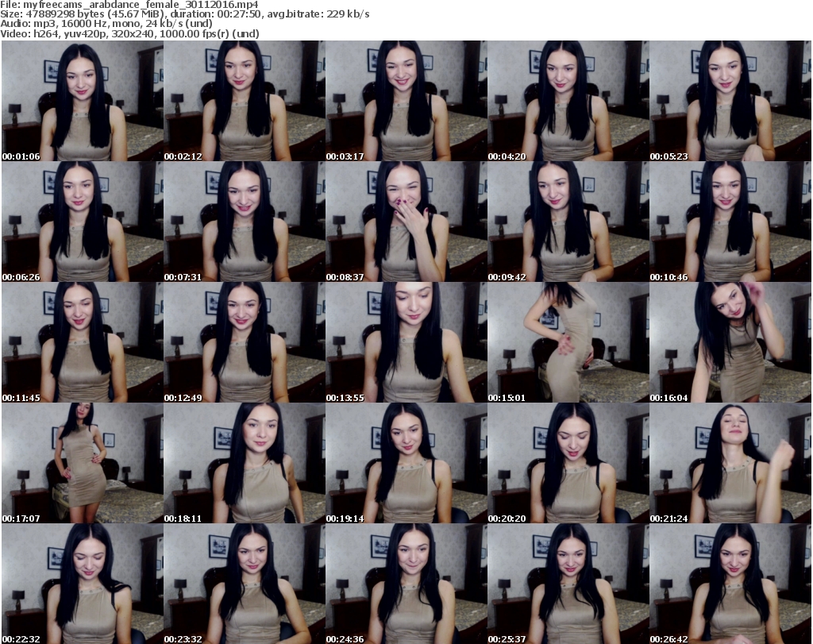813x644 pixels.
Task: Select the thumbnail stamped 00:02:12
Action: (x=245, y=101)
